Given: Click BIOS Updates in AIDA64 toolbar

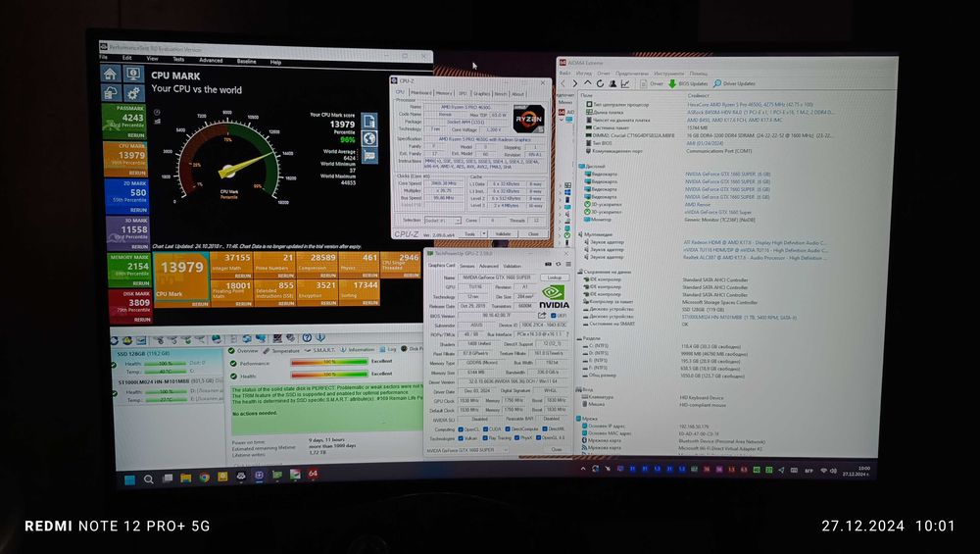Looking at the screenshot, I should tap(688, 83).
